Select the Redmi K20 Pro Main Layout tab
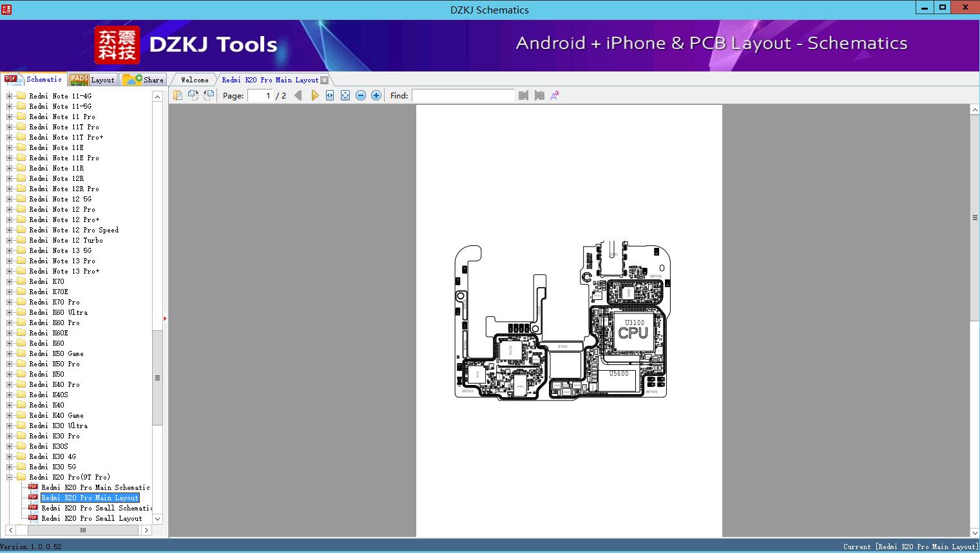The image size is (980, 553). click(270, 80)
